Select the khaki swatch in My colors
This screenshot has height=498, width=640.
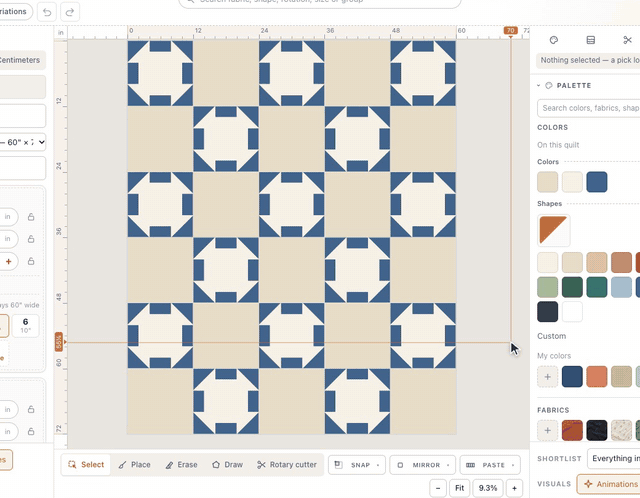pyautogui.click(x=621, y=377)
